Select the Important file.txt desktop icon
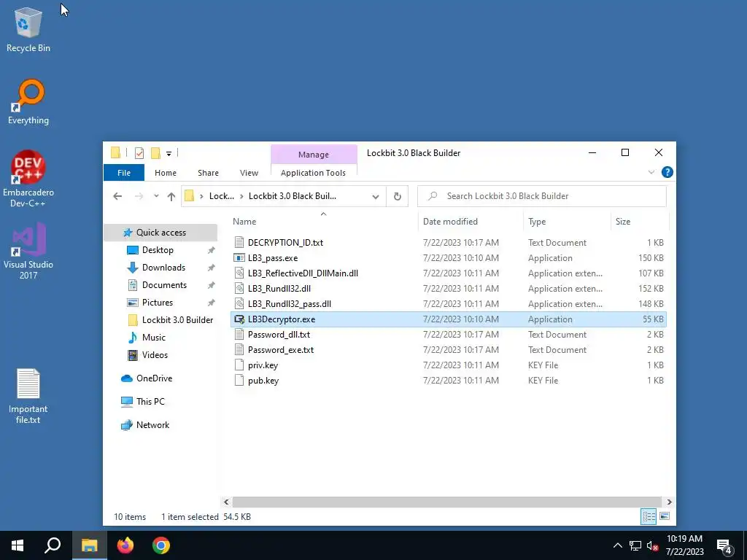Image resolution: width=747 pixels, height=560 pixels. (x=28, y=396)
